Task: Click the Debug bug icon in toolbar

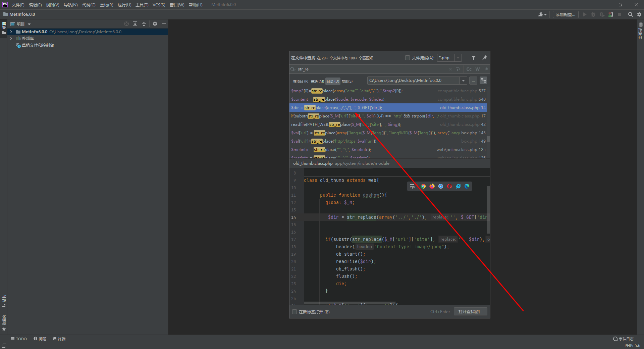Action: click(x=593, y=14)
